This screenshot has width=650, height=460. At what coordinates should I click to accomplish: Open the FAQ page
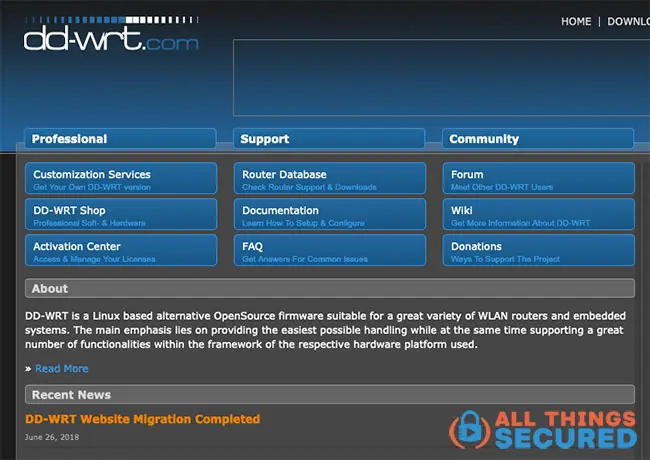(330, 250)
